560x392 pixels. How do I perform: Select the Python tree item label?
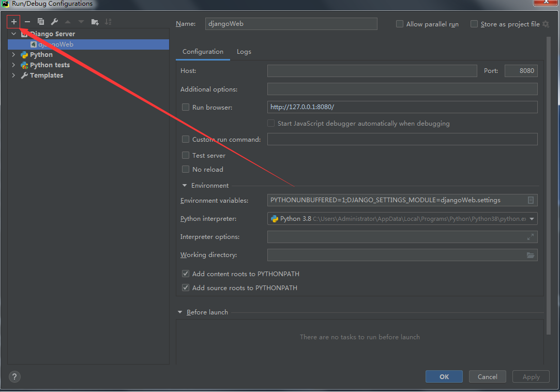click(41, 55)
